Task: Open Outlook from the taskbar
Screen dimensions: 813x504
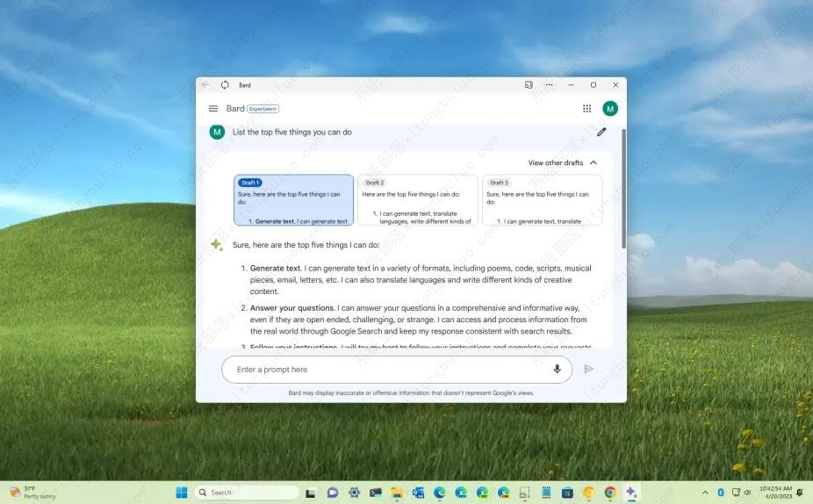Action: pos(418,493)
